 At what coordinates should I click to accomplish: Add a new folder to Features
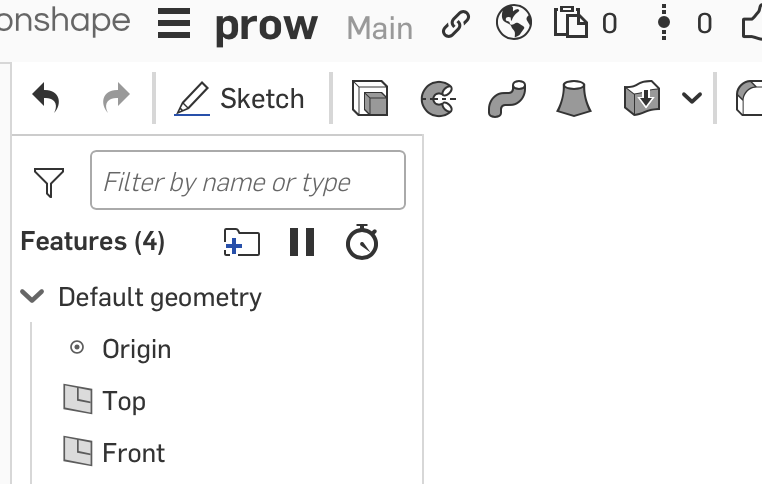[x=241, y=242]
